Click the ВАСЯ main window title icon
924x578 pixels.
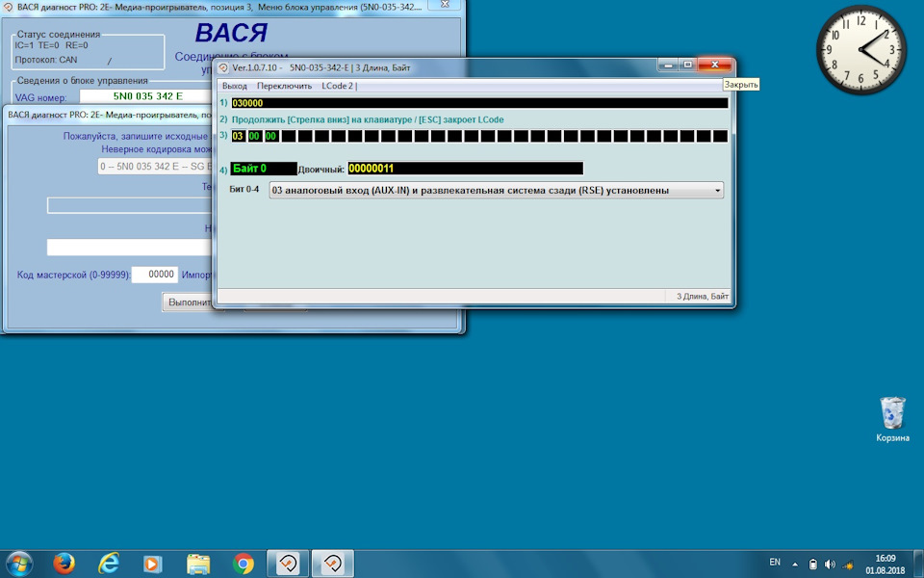point(8,7)
